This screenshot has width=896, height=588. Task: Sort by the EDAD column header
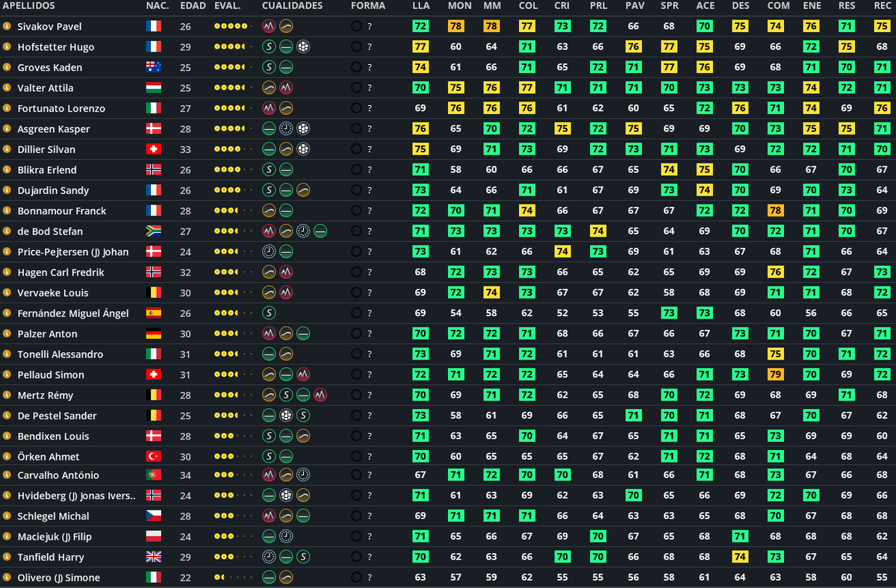(x=193, y=6)
